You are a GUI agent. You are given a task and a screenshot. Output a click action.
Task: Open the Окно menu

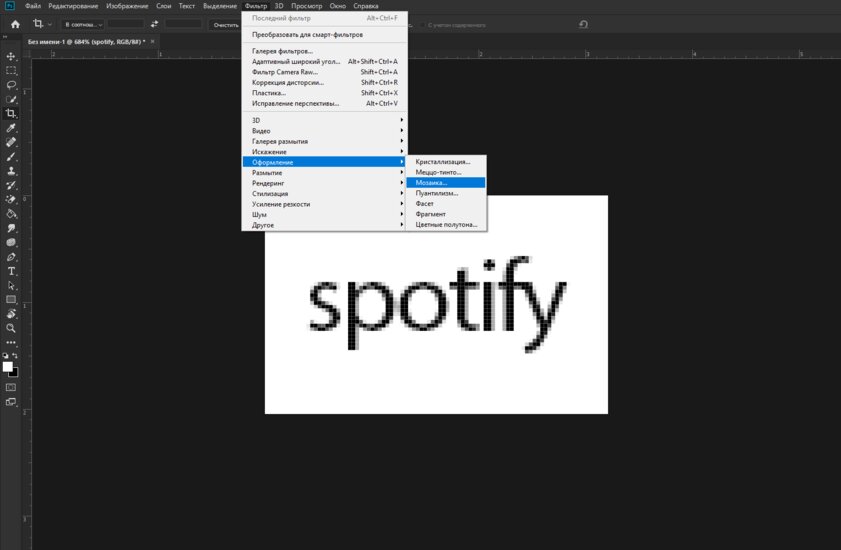pyautogui.click(x=338, y=6)
